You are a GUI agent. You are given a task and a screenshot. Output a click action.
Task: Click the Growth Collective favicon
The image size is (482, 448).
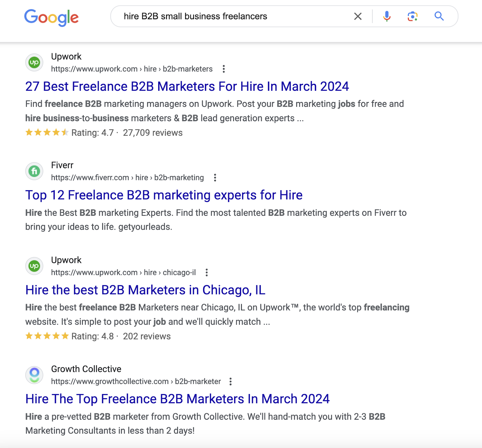click(34, 375)
